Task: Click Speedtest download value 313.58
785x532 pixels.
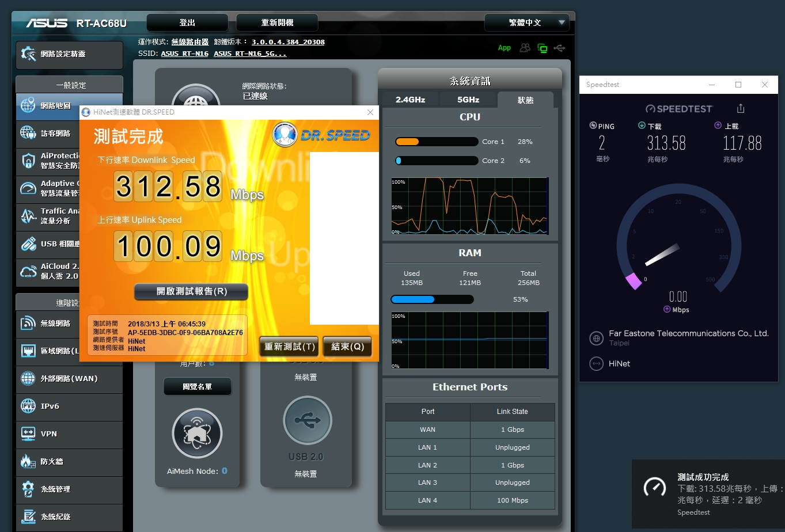Action: click(666, 143)
